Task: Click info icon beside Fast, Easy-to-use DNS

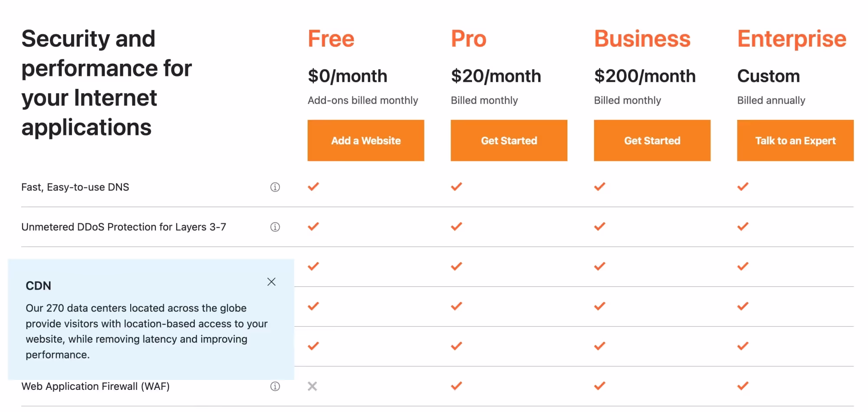Action: 275,187
